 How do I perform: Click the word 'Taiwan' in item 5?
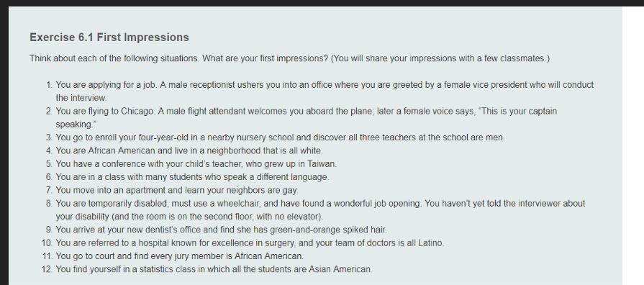coord(322,164)
